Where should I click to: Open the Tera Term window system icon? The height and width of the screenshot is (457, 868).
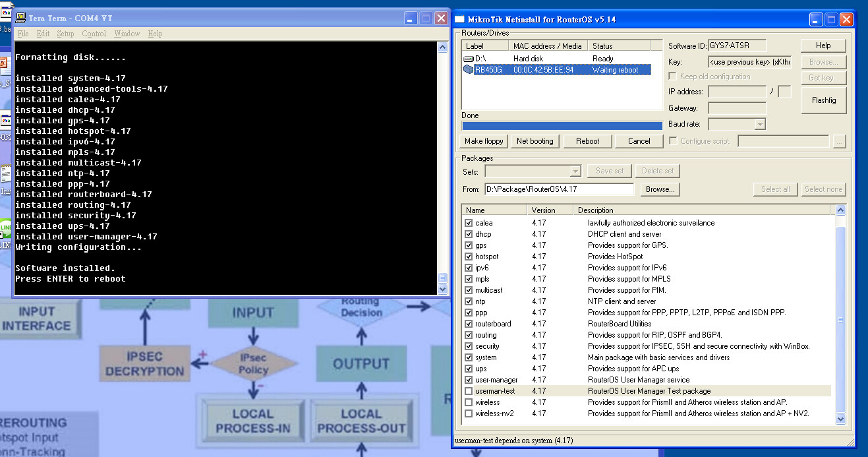point(20,18)
